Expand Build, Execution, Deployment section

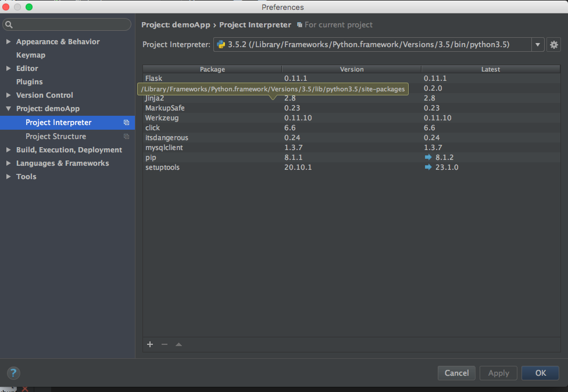pos(8,149)
